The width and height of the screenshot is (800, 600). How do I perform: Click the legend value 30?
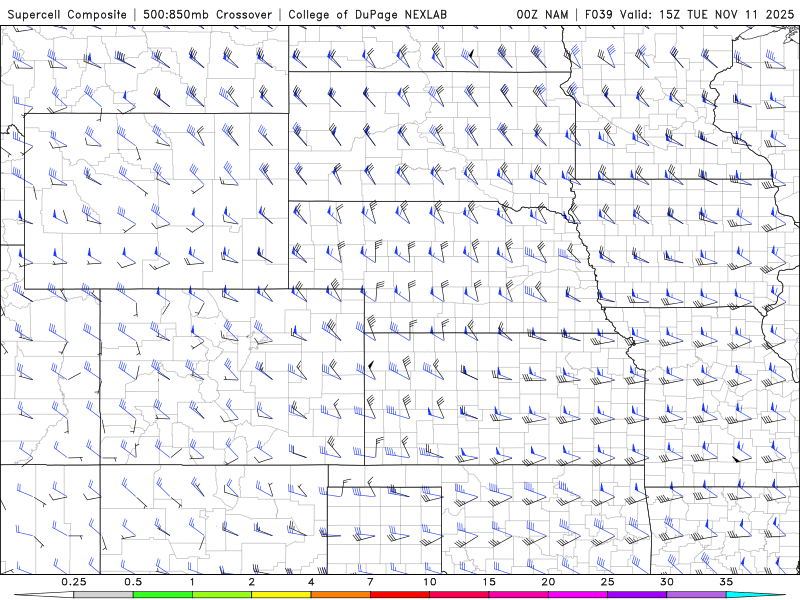[x=667, y=582]
